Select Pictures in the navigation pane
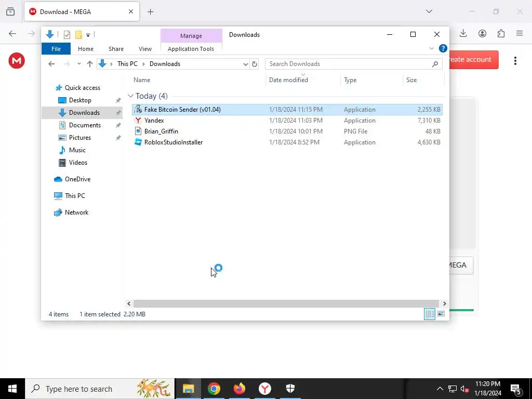 coord(79,137)
